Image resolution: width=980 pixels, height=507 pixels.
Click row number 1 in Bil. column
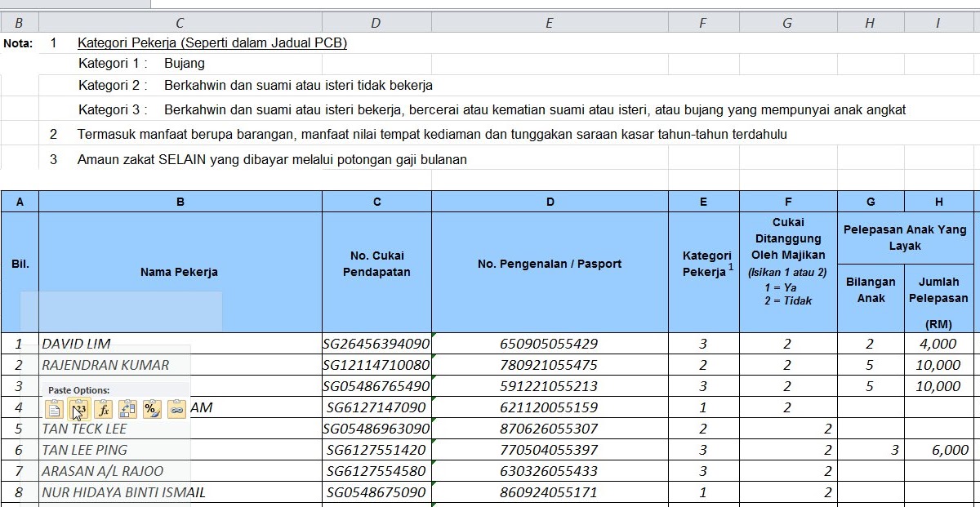20,344
